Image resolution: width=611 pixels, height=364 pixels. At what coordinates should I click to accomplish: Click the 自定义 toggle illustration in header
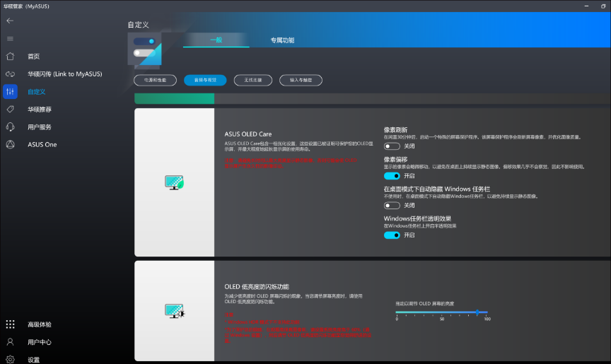(145, 49)
